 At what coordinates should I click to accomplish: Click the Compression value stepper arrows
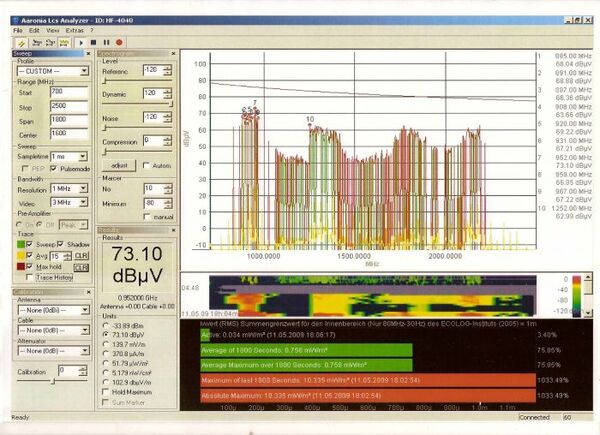pos(168,141)
